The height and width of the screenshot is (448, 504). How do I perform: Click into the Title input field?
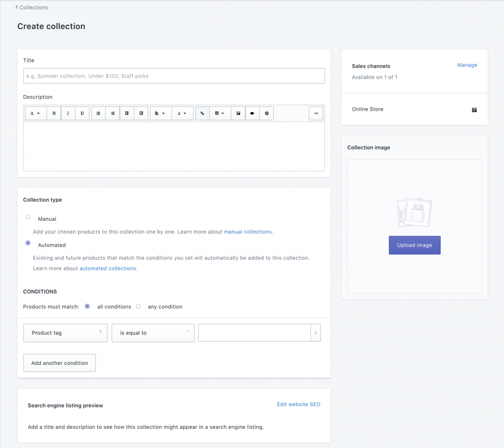click(x=174, y=76)
